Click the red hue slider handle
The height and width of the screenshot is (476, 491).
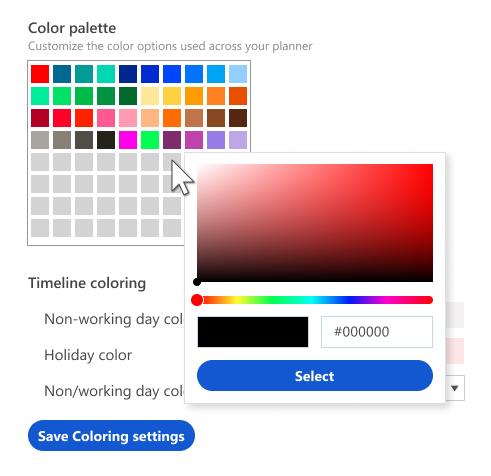pyautogui.click(x=197, y=300)
